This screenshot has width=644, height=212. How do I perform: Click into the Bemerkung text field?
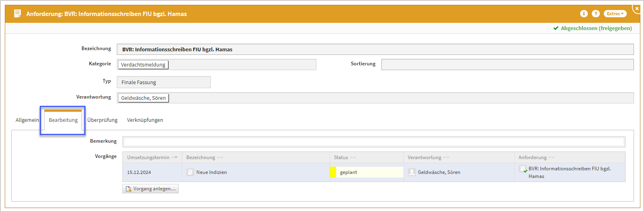click(373, 141)
